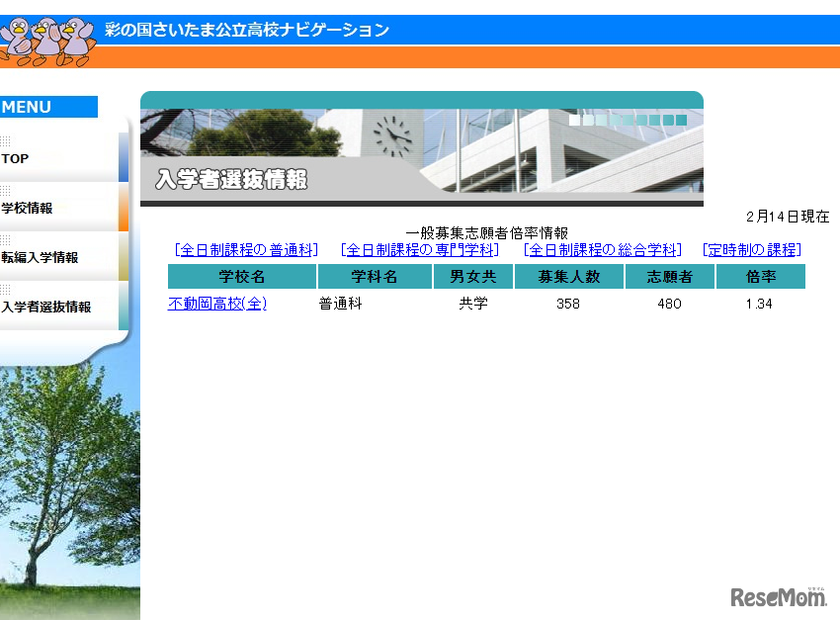Open the 定時制の課程 link
Viewport: 840px width, 620px height.
click(750, 250)
